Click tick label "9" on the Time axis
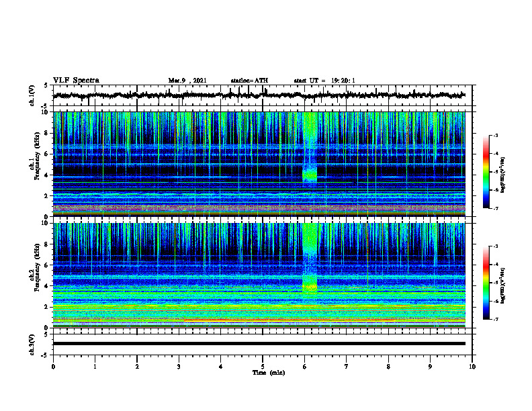The image size is (532, 411). 430,367
